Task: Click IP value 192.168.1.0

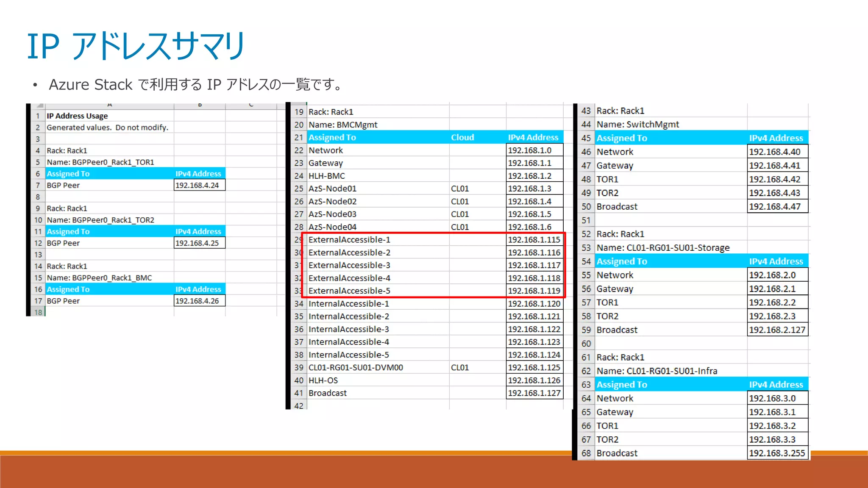Action: (534, 150)
